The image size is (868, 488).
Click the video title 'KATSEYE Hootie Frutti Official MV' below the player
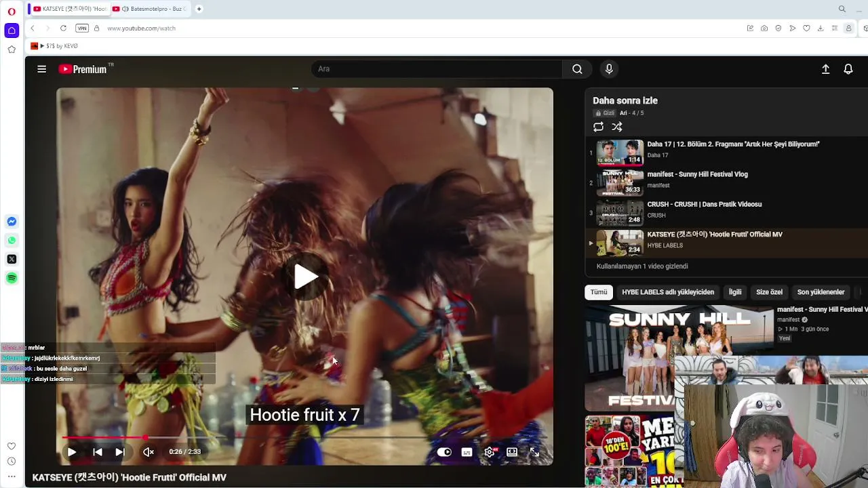click(x=130, y=477)
